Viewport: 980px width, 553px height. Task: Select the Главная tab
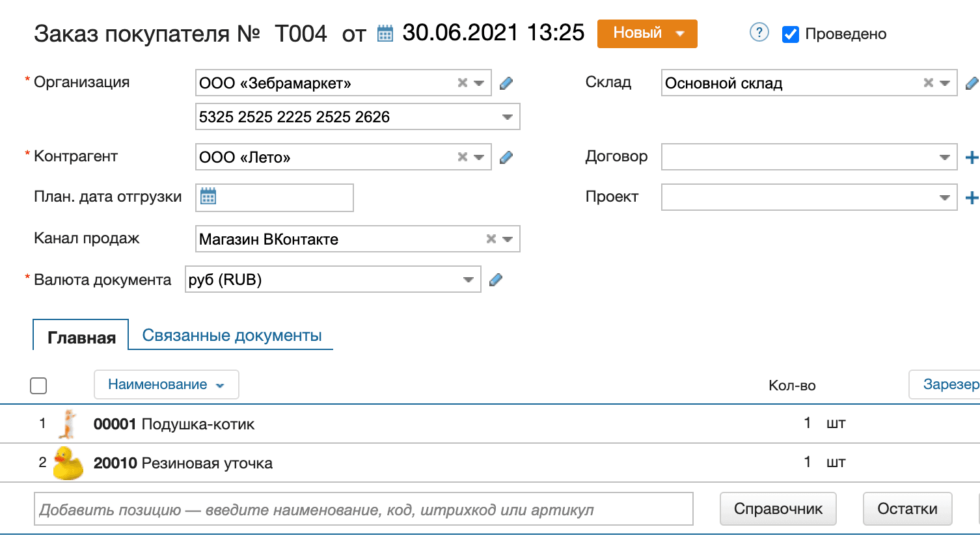pyautogui.click(x=81, y=337)
